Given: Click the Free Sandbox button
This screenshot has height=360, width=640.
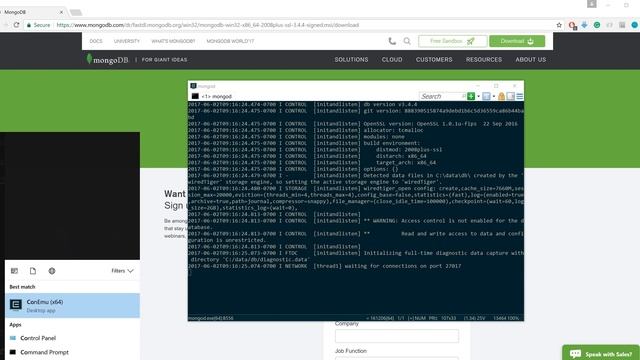Looking at the screenshot, I should 453,41.
